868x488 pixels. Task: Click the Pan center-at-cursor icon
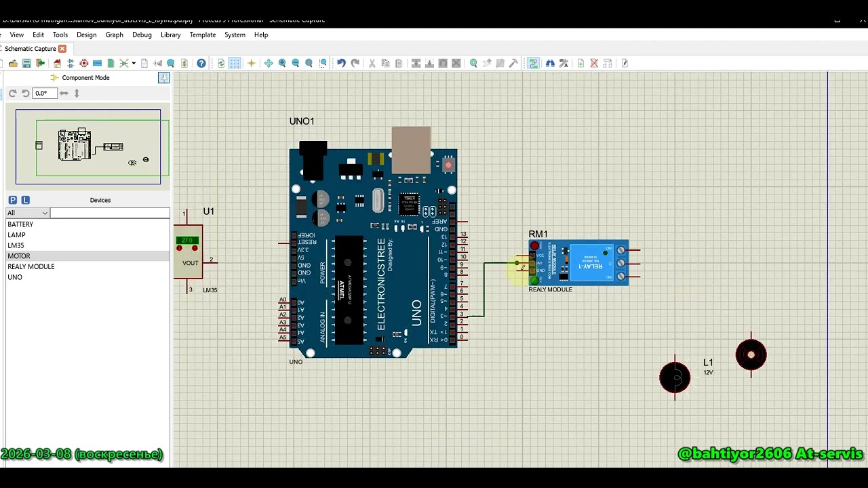pyautogui.click(x=269, y=63)
